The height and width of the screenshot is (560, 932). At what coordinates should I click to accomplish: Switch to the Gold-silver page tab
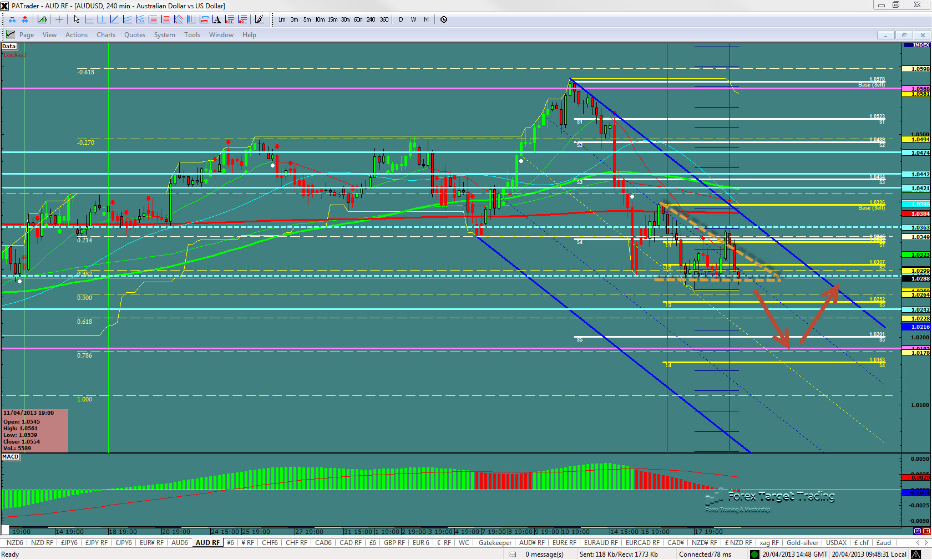[x=802, y=543]
